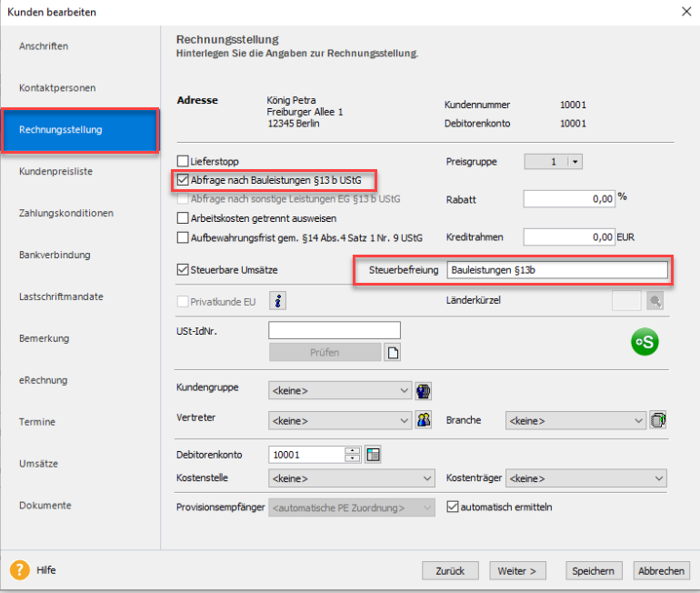Click the Branche list icon
Screen dimensions: 700x593
tap(660, 420)
